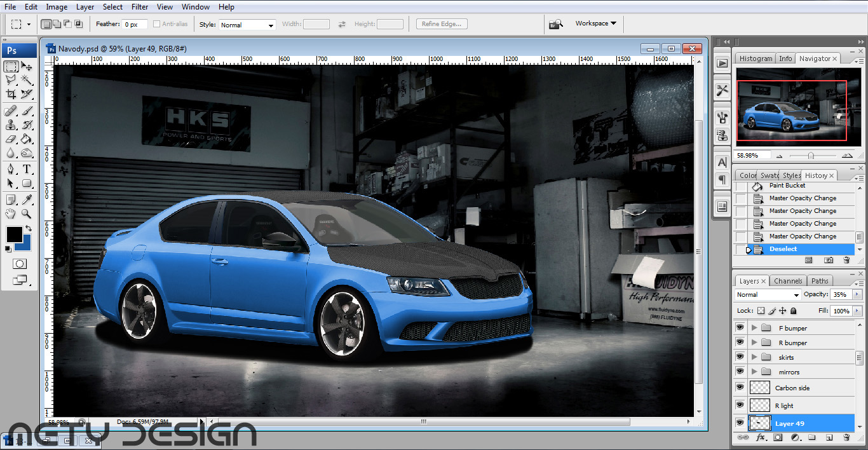
Task: Select the Pen tool
Action: (11, 169)
